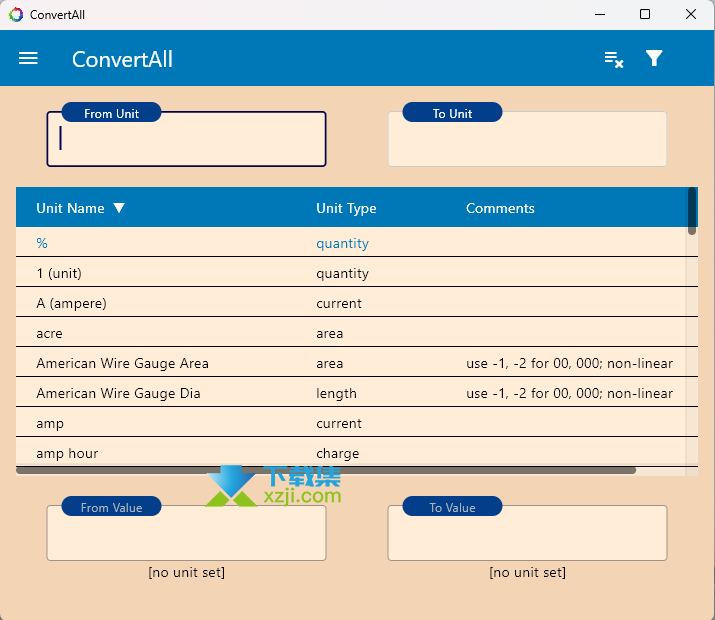Sort table by Comments column
Screen dimensions: 715x620
tap(500, 208)
